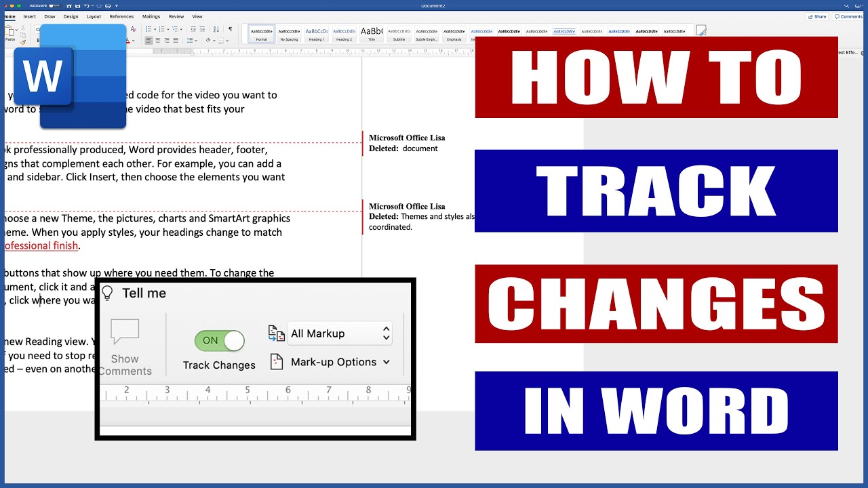Show paragraph marks with pilcrow icon
The height and width of the screenshot is (488, 868).
click(x=231, y=29)
